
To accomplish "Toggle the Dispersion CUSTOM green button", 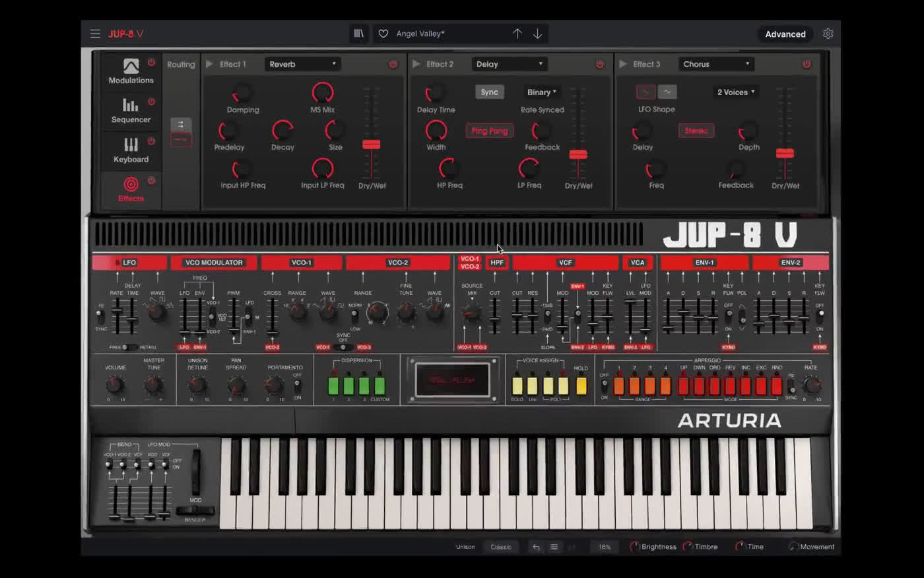I will pos(379,385).
